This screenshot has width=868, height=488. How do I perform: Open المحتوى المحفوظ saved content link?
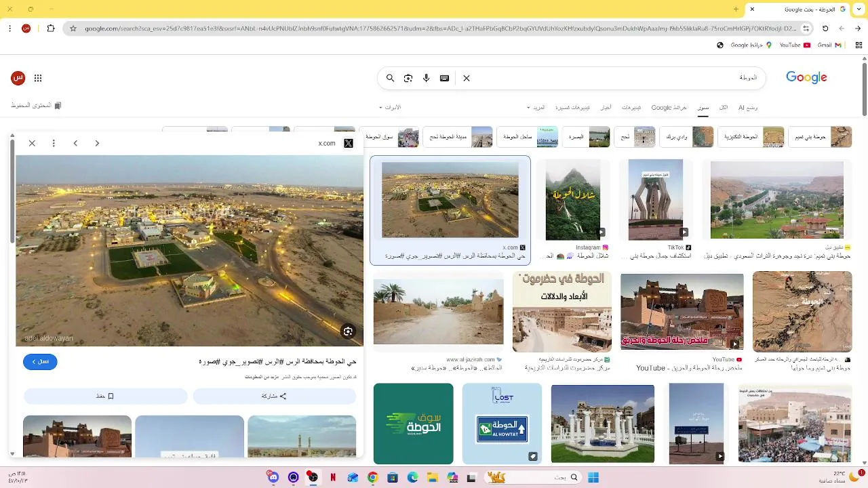point(37,106)
